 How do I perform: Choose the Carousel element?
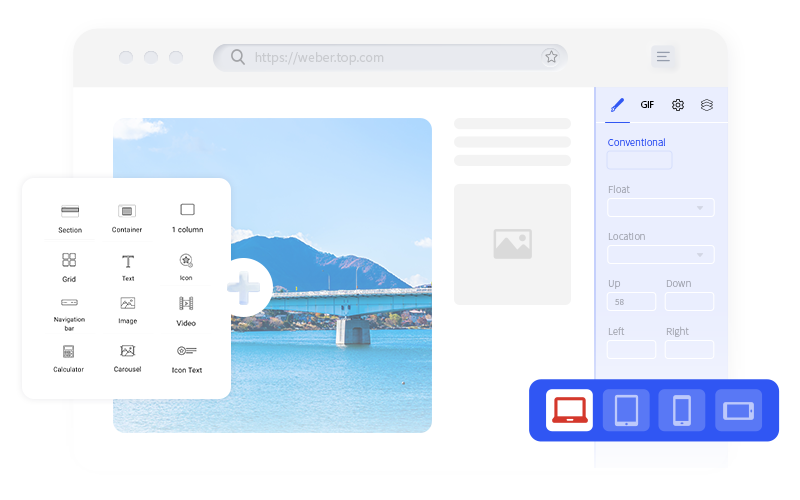pos(127,351)
